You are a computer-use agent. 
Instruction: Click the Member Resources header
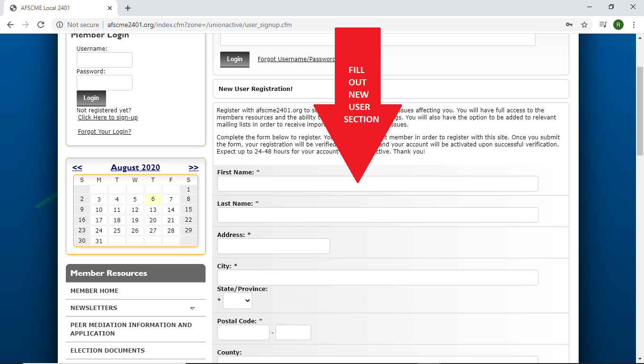tap(135, 273)
